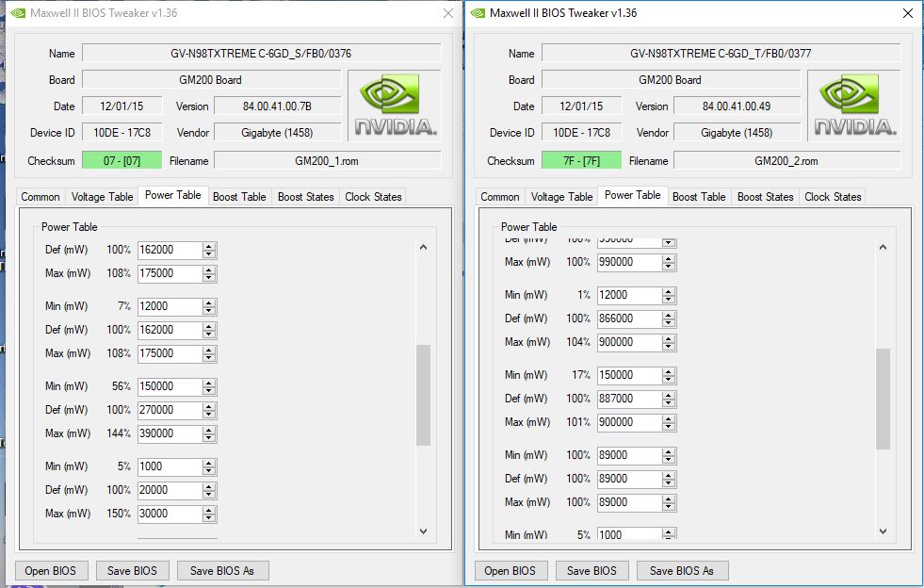Increment 390000 Max value in left window
Image resolution: width=924 pixels, height=588 pixels.
[x=209, y=430]
